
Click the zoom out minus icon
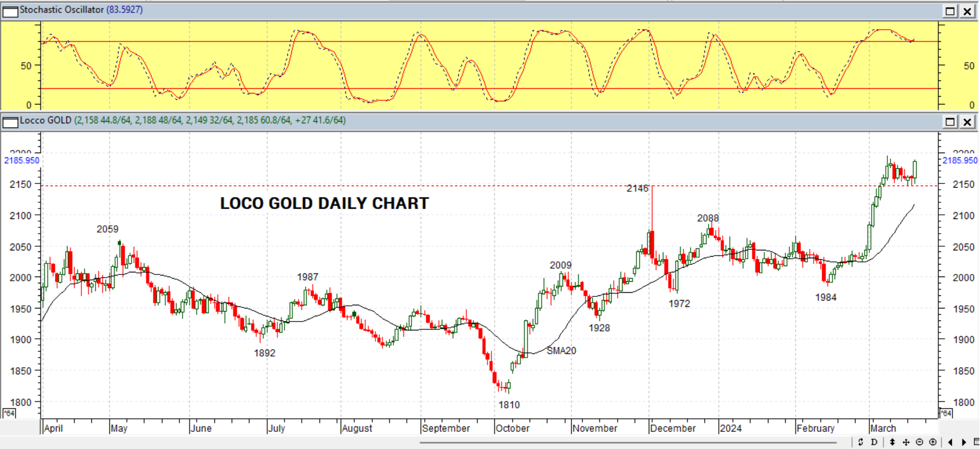click(919, 442)
